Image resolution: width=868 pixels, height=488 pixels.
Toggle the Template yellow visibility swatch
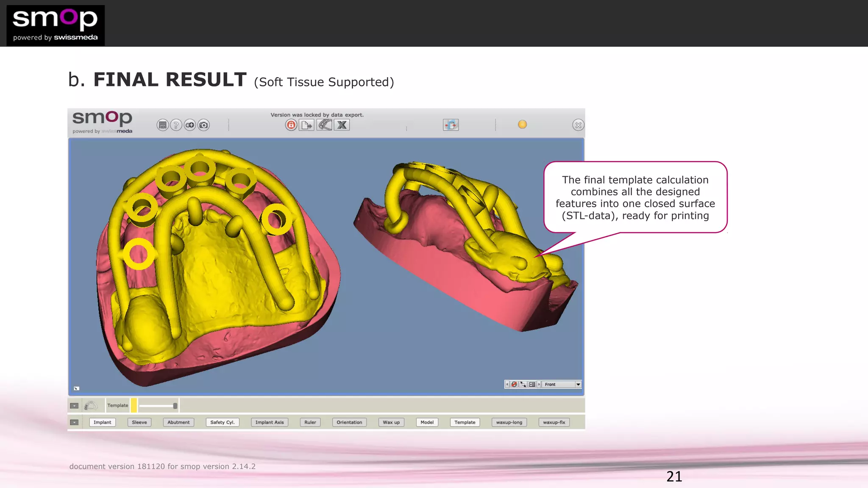click(134, 405)
